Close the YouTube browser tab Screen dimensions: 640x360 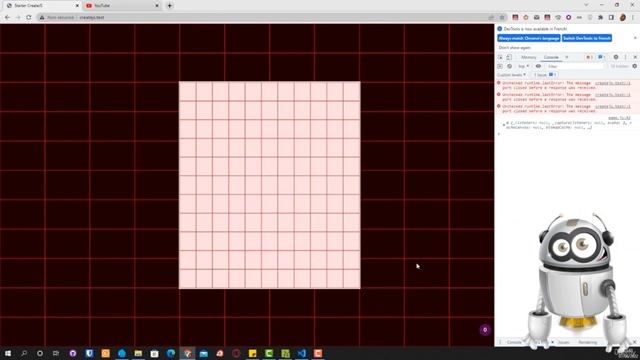tap(157, 6)
